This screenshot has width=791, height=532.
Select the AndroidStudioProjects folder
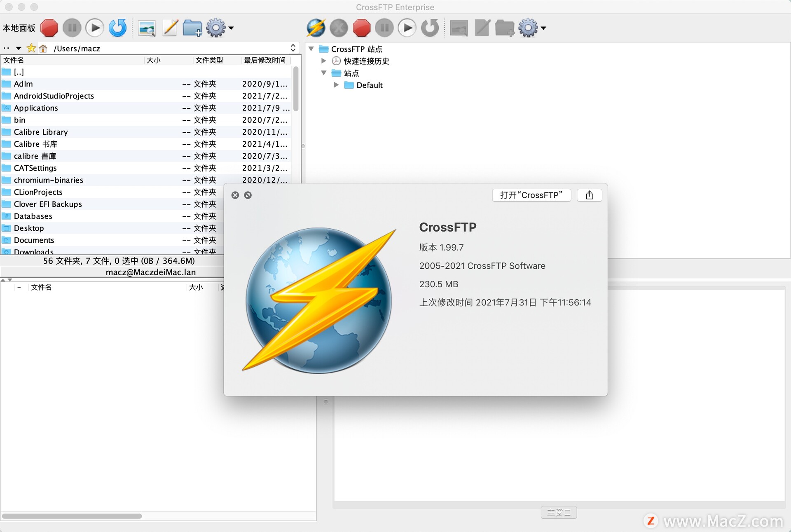click(146, 96)
